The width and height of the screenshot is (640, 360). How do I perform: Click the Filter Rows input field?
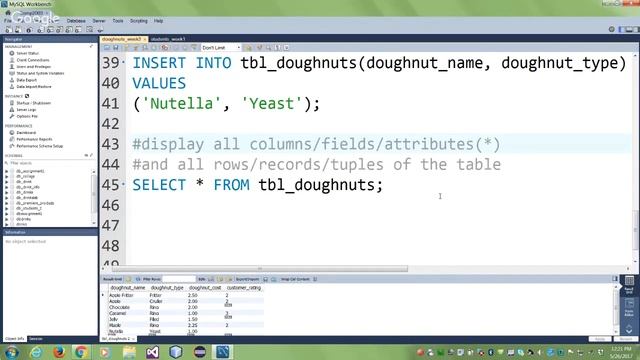pyautogui.click(x=179, y=279)
